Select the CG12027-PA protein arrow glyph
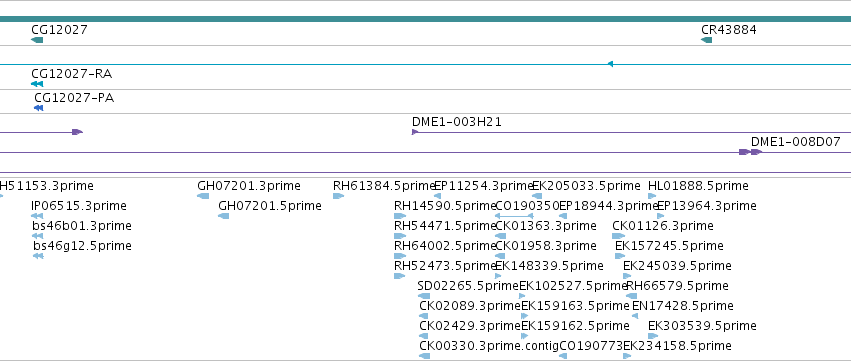This screenshot has width=851, height=361. click(39, 108)
